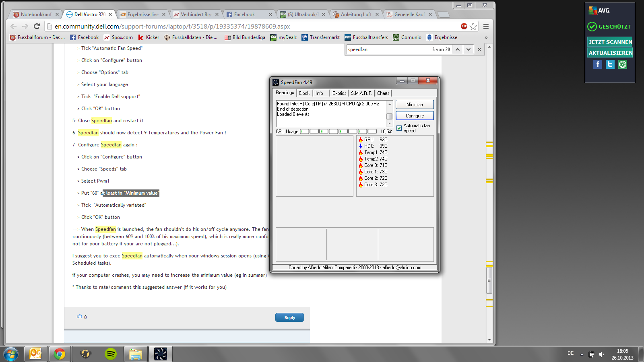Open AVG Facebook icon

click(x=598, y=64)
